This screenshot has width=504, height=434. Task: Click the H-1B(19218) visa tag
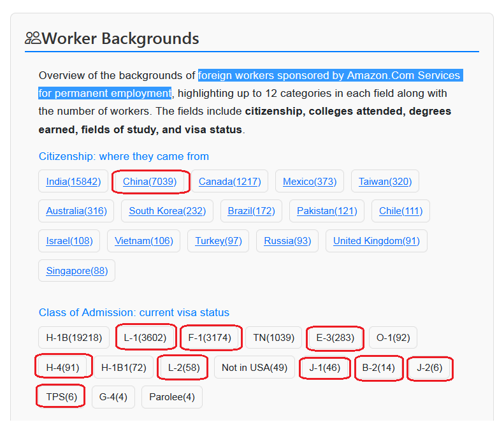74,338
